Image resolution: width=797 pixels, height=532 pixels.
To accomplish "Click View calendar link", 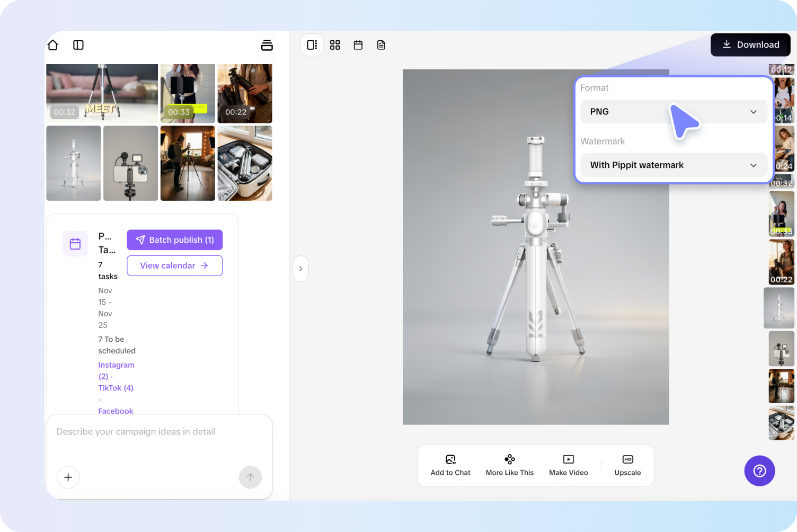I will coord(174,265).
